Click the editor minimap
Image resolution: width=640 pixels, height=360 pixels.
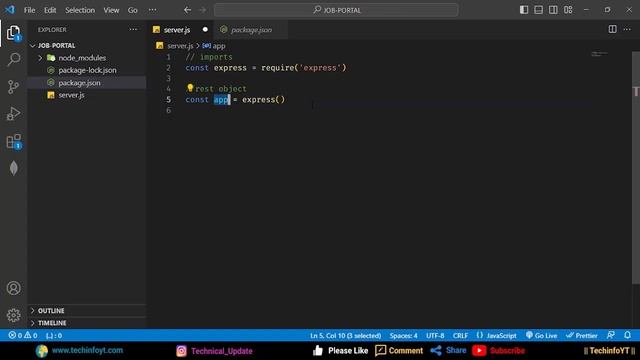click(x=599, y=54)
